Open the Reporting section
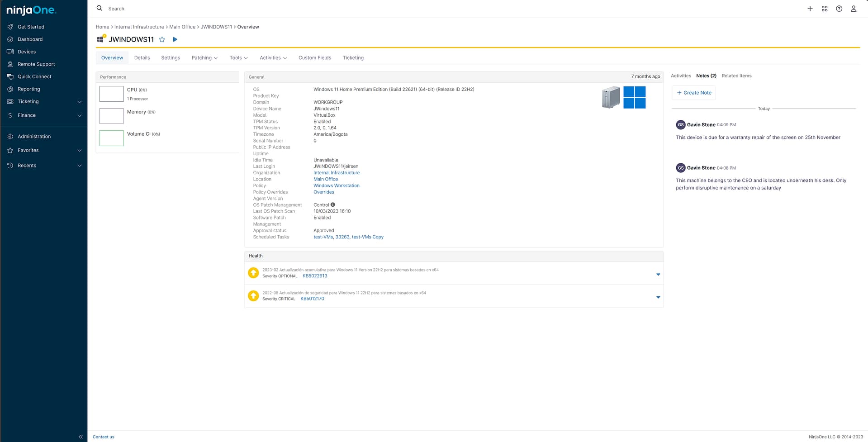The image size is (868, 442). point(28,89)
